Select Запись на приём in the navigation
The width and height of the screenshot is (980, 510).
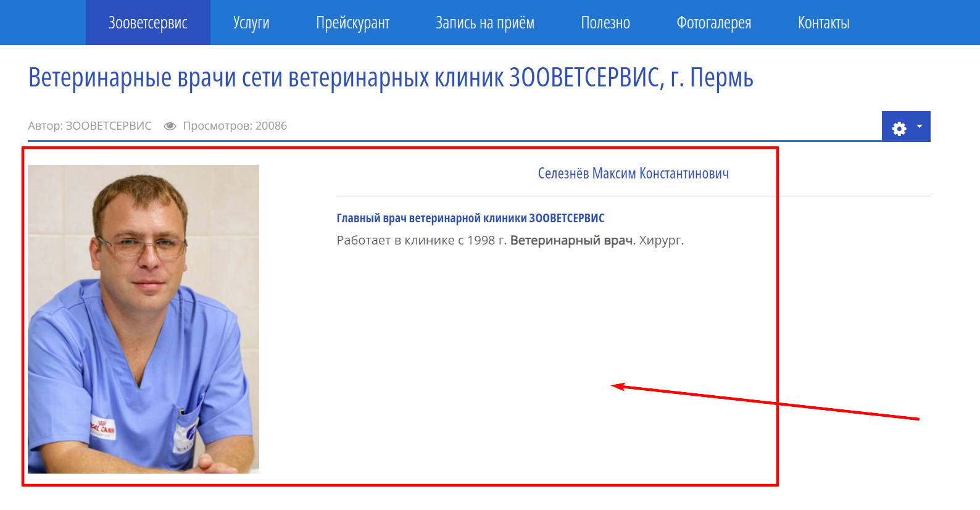click(484, 23)
